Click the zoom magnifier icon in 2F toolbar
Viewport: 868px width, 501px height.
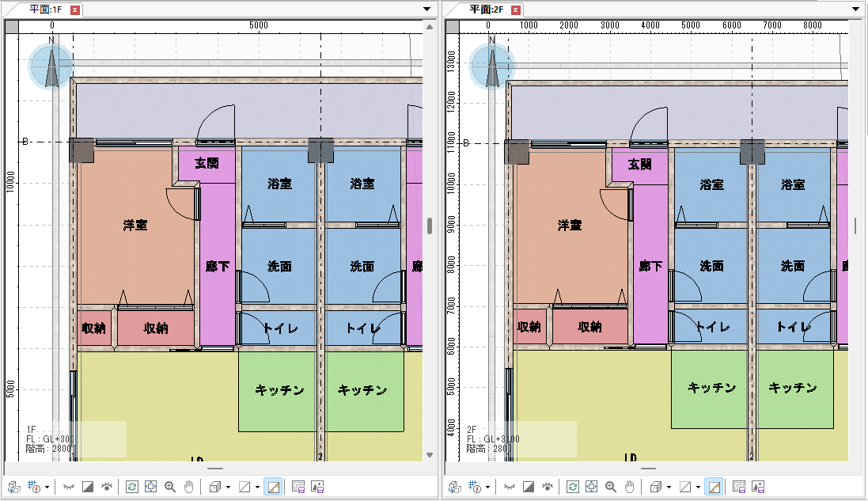pyautogui.click(x=611, y=487)
